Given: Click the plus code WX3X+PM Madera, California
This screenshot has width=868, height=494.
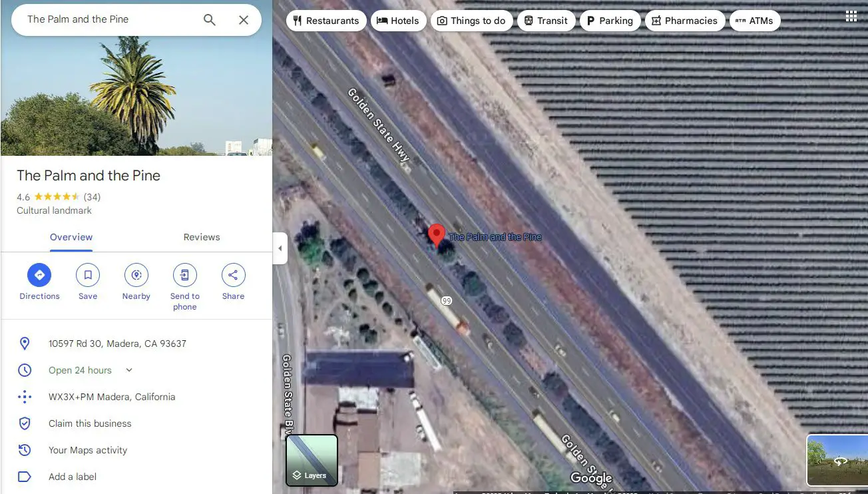Looking at the screenshot, I should (x=112, y=397).
